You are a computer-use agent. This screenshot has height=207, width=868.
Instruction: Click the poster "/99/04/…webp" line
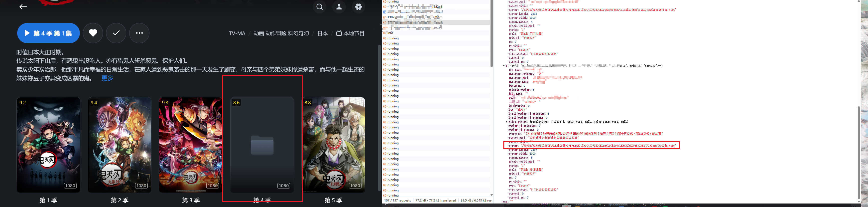pos(593,146)
